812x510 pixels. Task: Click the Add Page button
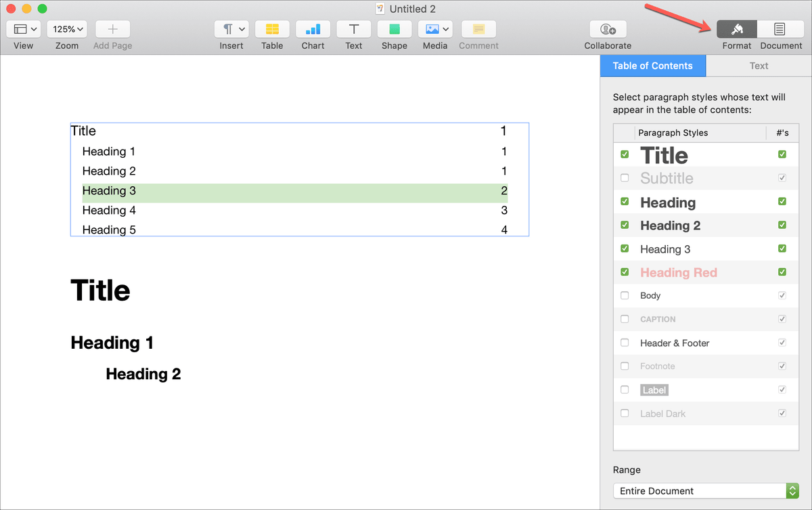[x=112, y=29]
